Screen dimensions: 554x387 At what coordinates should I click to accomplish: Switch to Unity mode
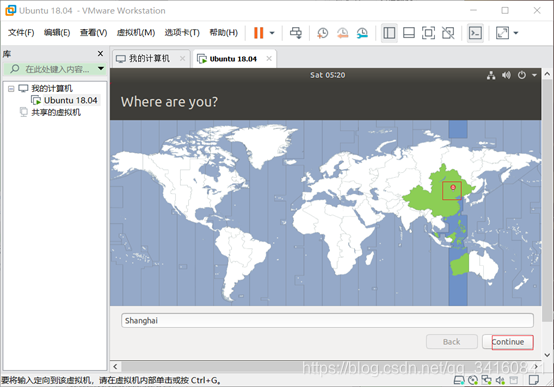(x=448, y=33)
